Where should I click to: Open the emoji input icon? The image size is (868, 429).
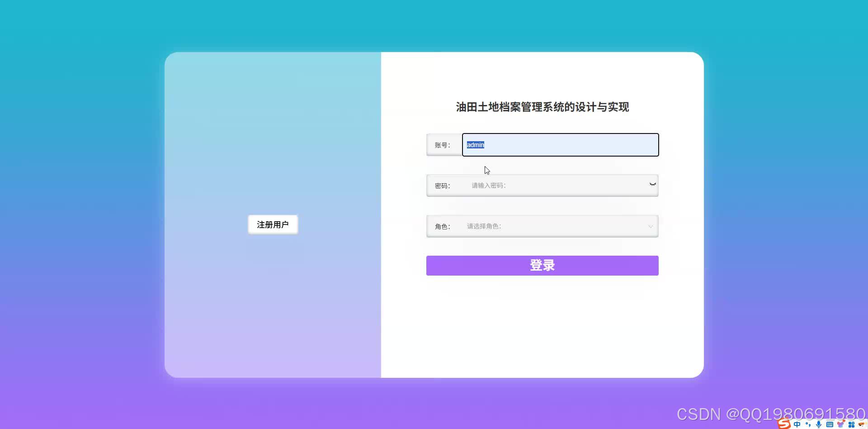click(x=862, y=424)
